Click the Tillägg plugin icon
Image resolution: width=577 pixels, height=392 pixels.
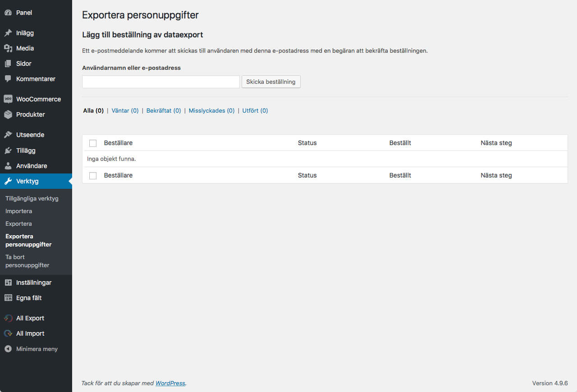coord(8,150)
